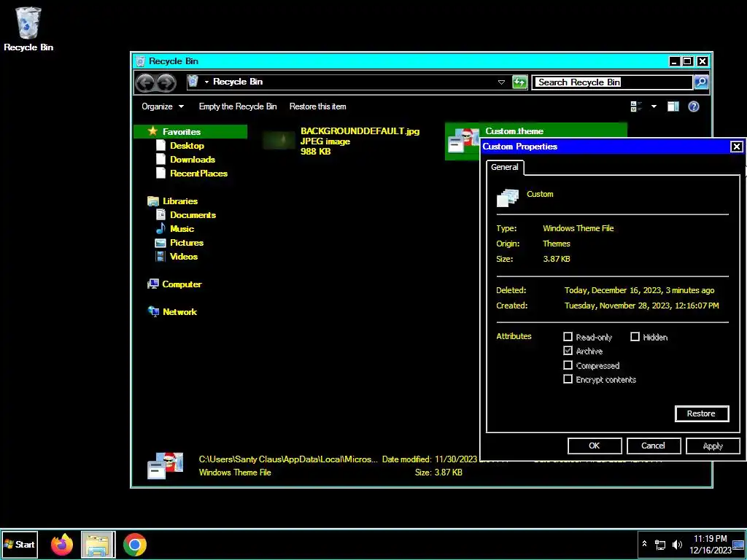Click the Custom theme icon in Properties
Image resolution: width=747 pixels, height=560 pixels.
(508, 197)
